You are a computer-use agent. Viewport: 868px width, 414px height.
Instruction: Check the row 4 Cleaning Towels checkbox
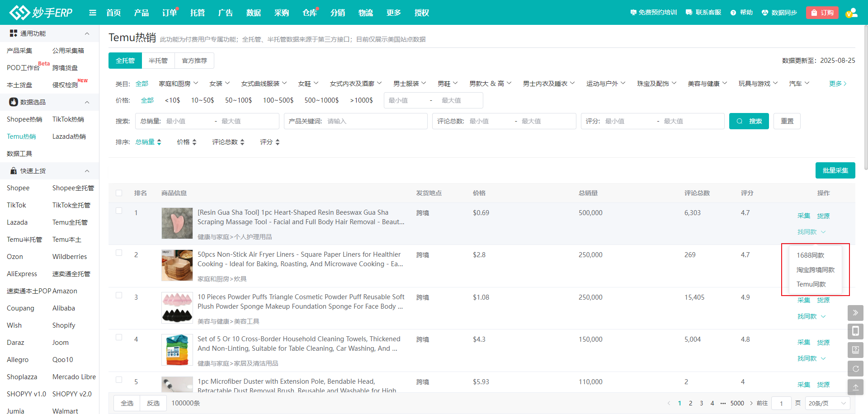pos(119,337)
